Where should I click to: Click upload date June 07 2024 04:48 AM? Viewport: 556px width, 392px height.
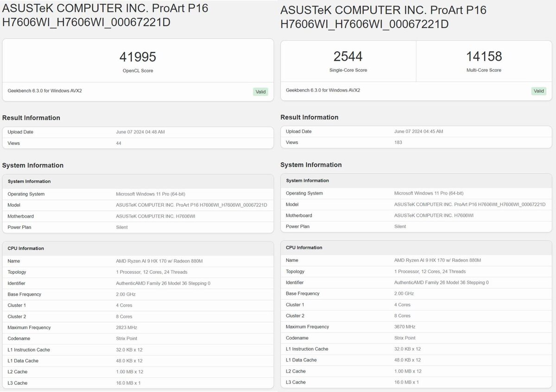coord(140,132)
